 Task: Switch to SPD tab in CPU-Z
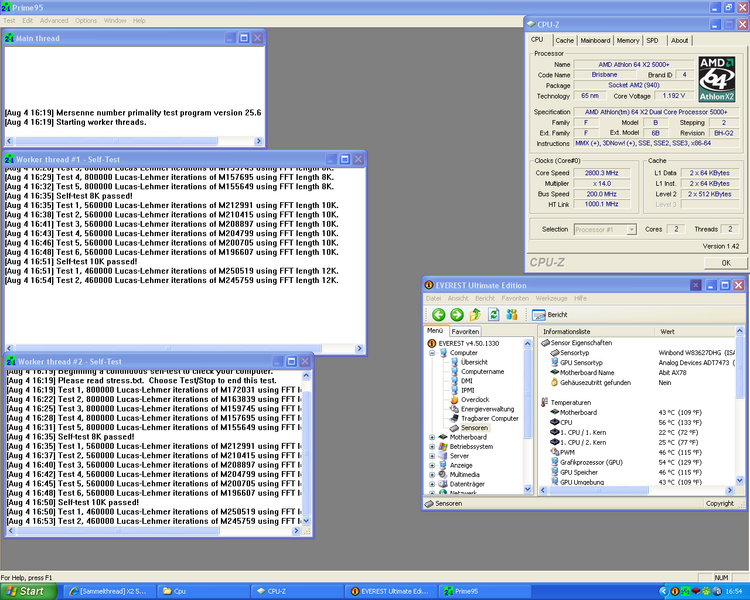tap(652, 41)
